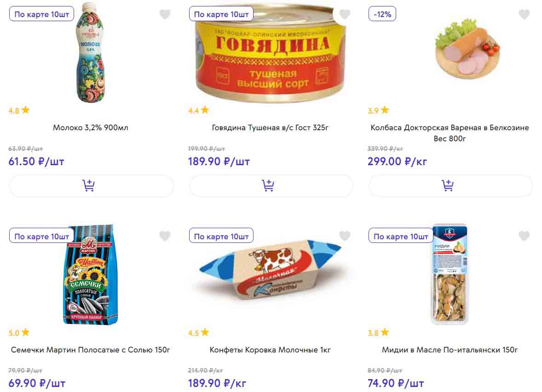Viewport: 542px width, 392px height.
Task: Favorite Колбаса Докторская sausage
Action: tap(524, 15)
